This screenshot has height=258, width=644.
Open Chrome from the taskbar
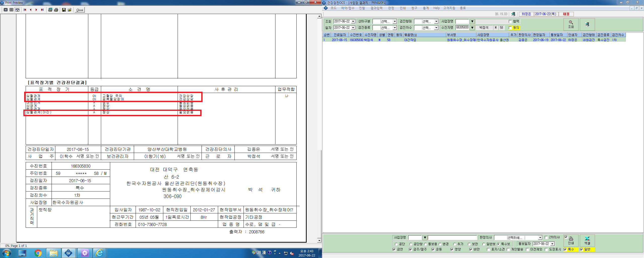coord(38,253)
